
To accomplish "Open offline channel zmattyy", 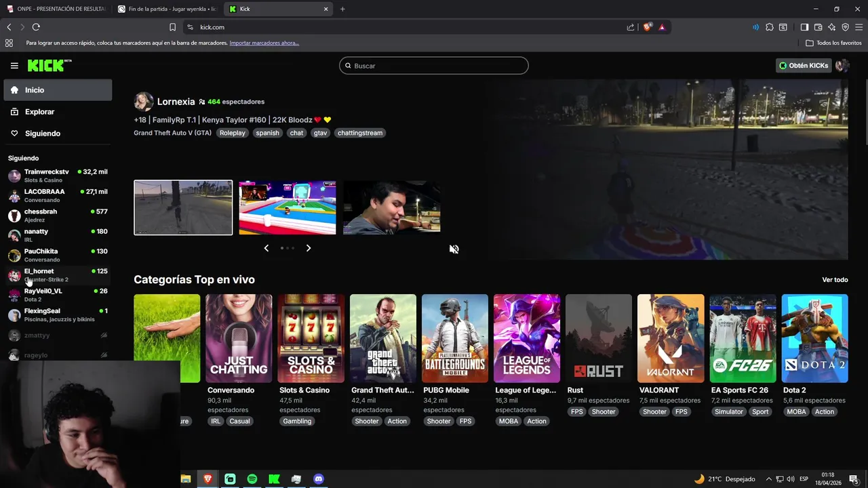I will (58, 335).
